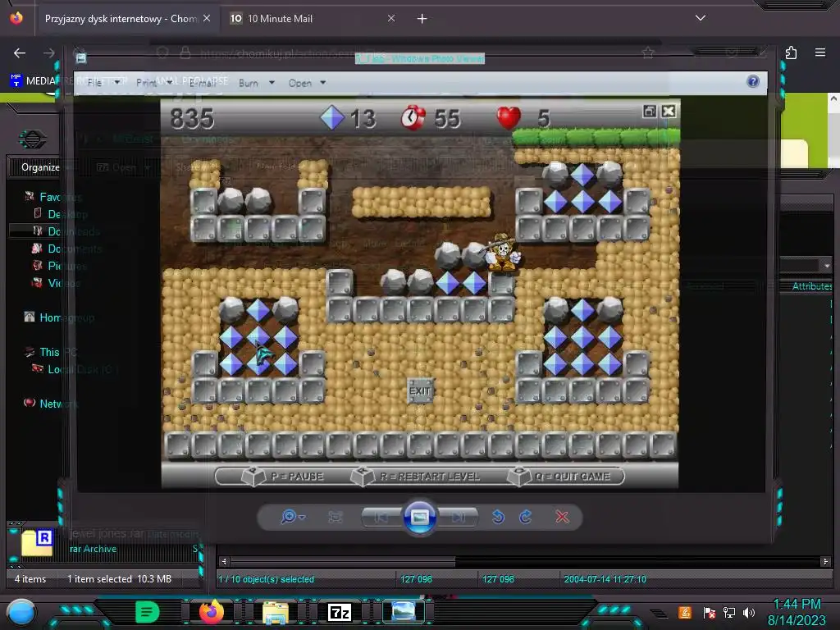Select Favorites in the Explorer sidebar

coord(60,197)
